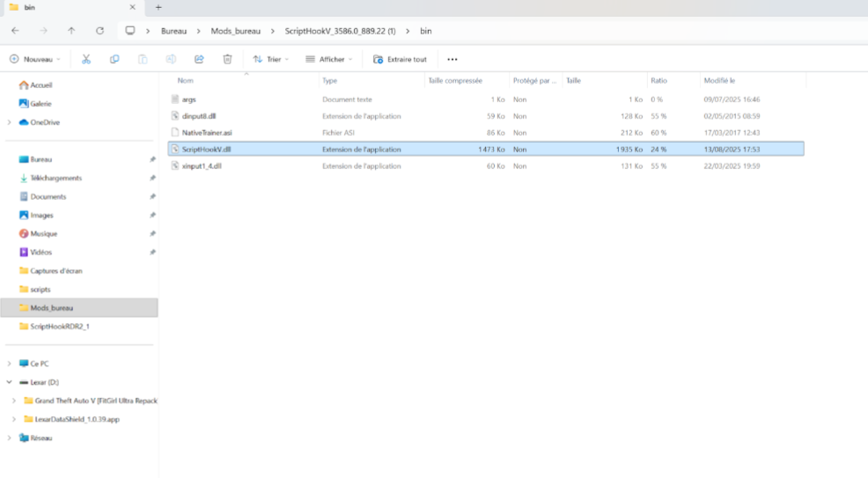This screenshot has width=868, height=478.
Task: Click the Cut scissors icon in toolbar
Action: 86,59
